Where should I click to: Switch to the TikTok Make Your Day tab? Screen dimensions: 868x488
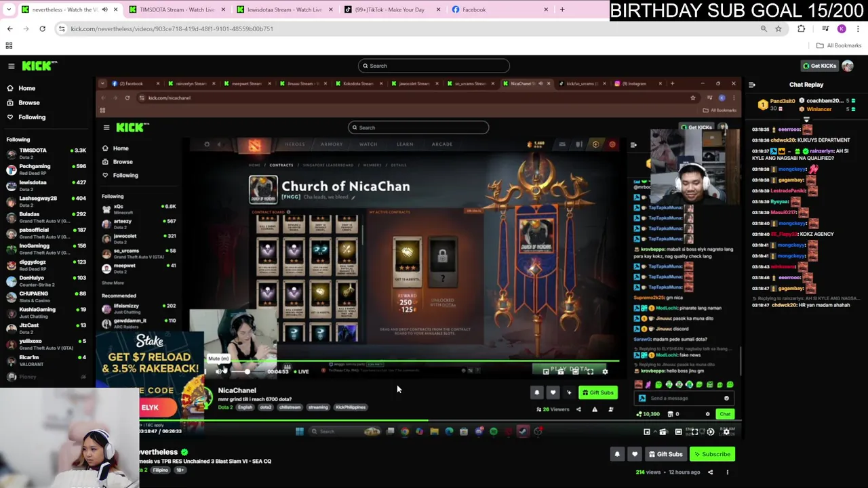tap(391, 9)
